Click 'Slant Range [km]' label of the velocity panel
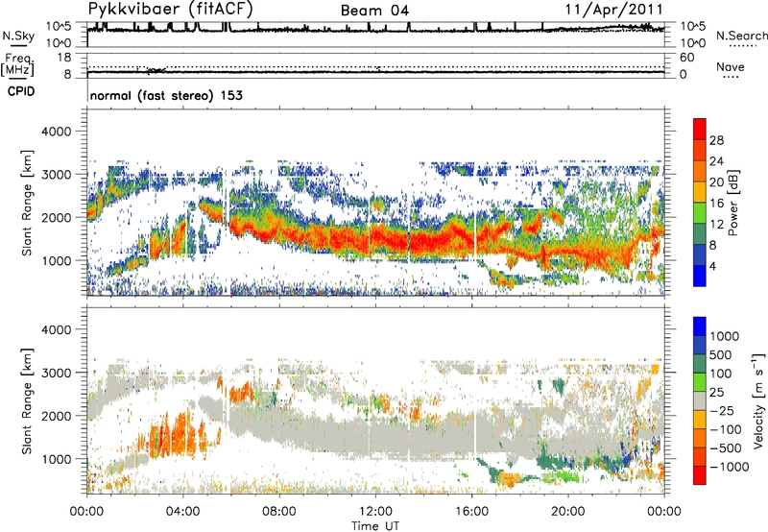Image resolution: width=768 pixels, height=532 pixels. point(27,401)
